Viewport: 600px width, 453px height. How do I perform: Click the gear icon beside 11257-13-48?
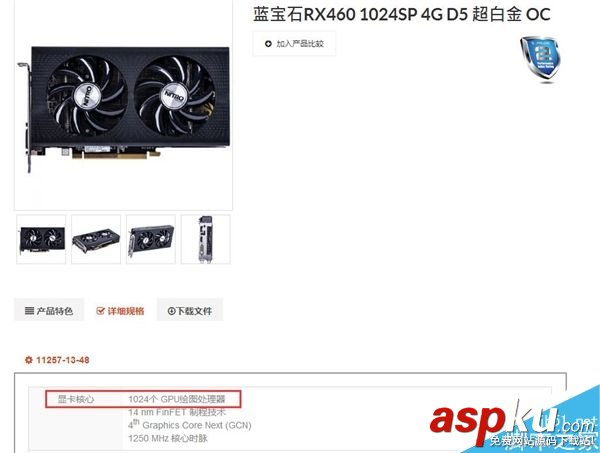(29, 360)
